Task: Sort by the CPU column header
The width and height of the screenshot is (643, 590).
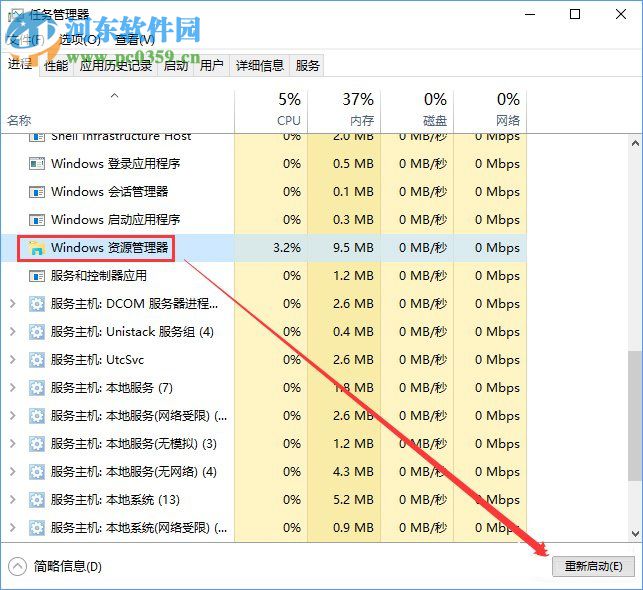Action: pyautogui.click(x=271, y=111)
